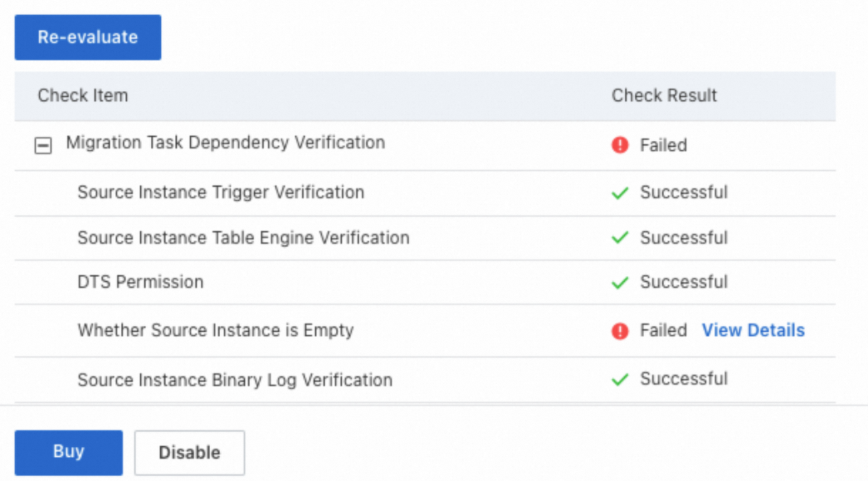Select Whether Source Instance is Empty row
The image size is (868, 481).
(x=215, y=330)
